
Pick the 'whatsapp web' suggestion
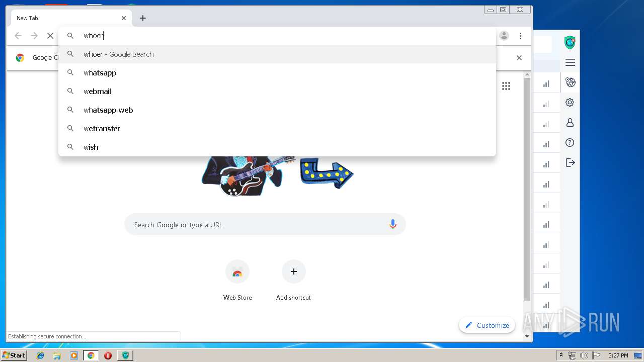pos(277,110)
